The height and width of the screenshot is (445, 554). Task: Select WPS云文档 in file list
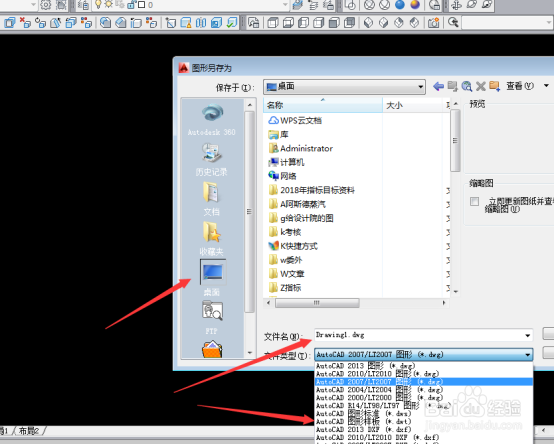(295, 121)
